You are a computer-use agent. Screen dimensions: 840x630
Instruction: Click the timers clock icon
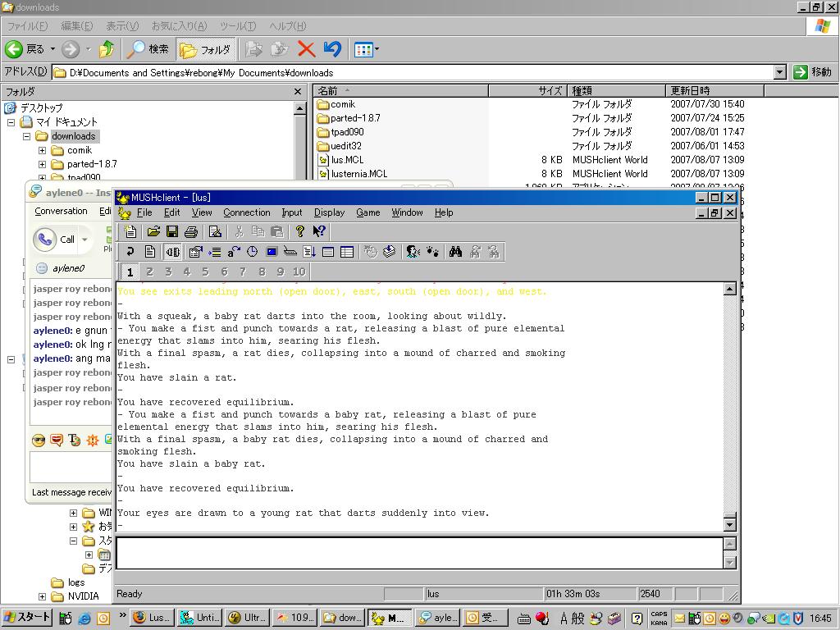click(253, 252)
